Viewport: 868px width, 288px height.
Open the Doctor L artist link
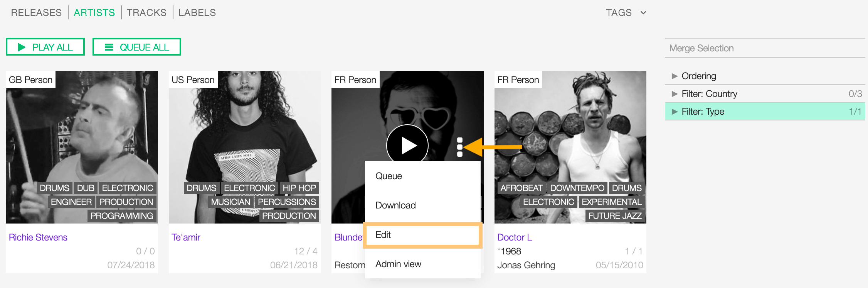[x=515, y=237]
